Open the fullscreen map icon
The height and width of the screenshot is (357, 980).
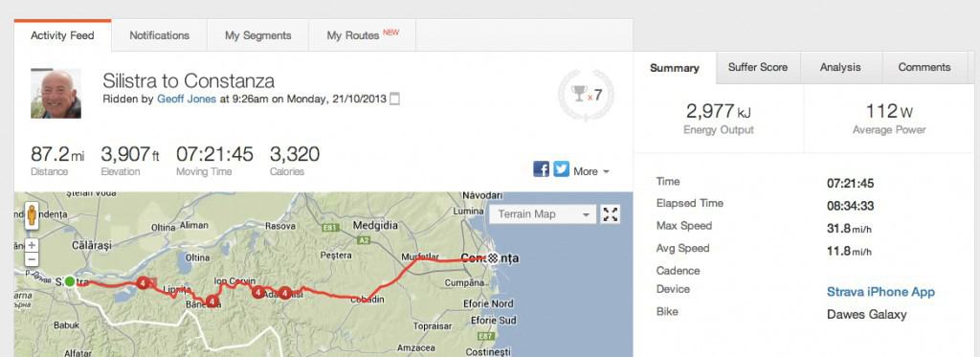(x=610, y=214)
